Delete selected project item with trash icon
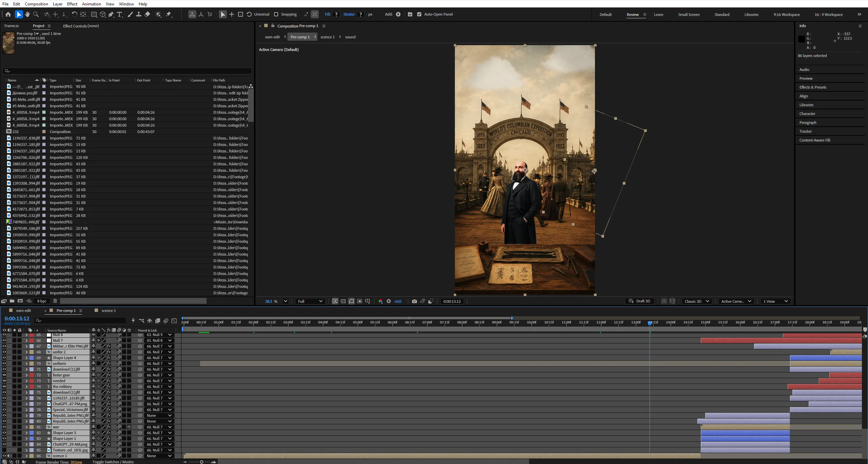Screen dimensions: 868x464 (x=55, y=301)
